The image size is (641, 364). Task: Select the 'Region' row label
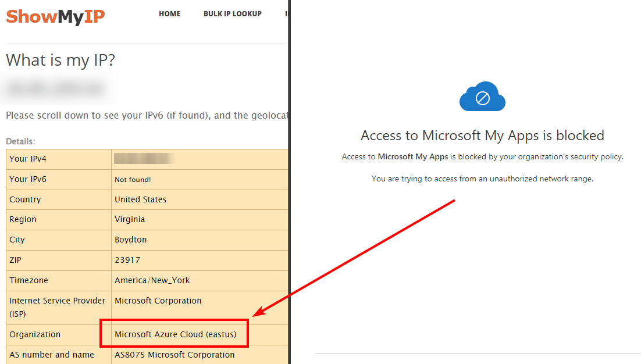tap(23, 219)
